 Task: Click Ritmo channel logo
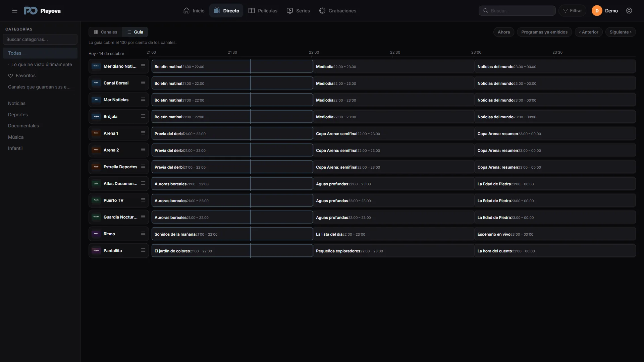pos(96,234)
